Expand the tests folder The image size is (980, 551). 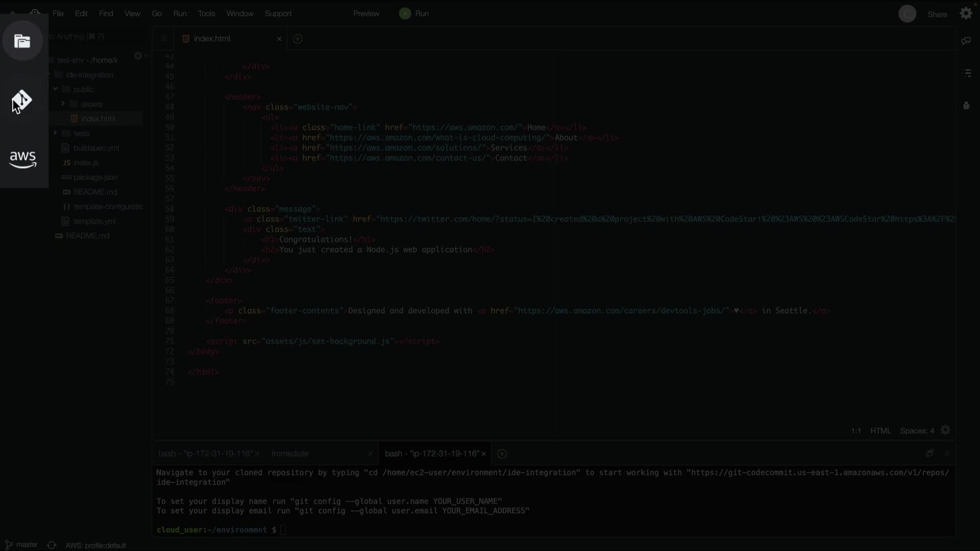click(55, 133)
